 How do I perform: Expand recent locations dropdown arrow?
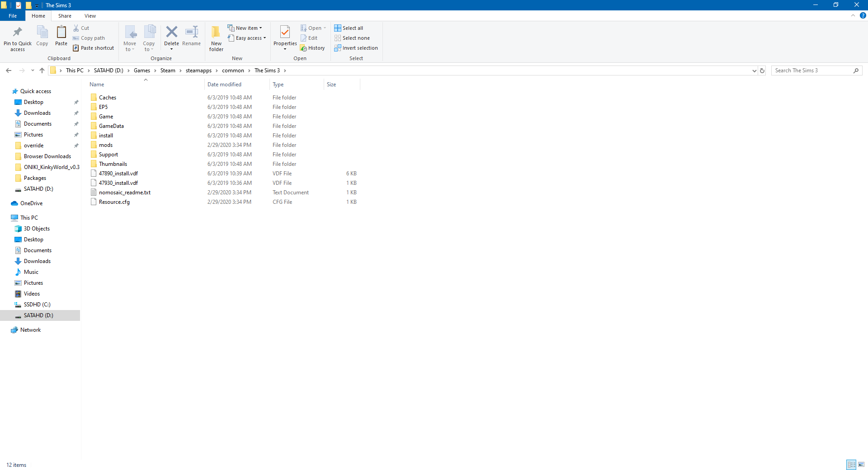pos(33,70)
